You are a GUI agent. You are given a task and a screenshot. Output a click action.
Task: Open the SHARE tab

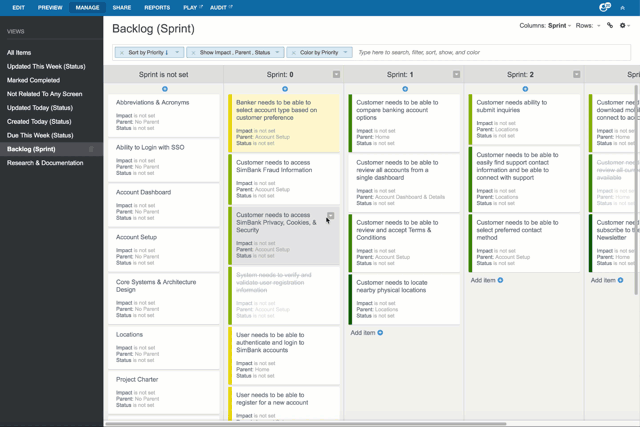click(122, 7)
